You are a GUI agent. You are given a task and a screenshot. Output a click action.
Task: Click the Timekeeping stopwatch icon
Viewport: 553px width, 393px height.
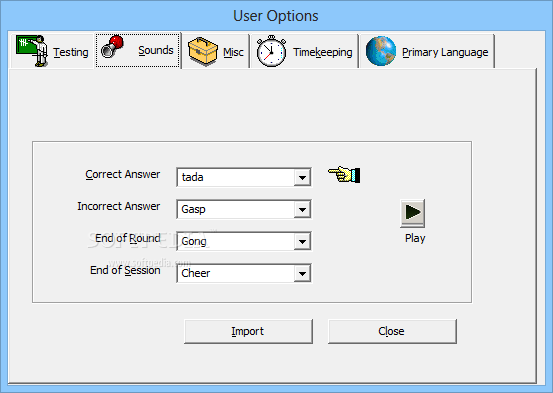coord(271,51)
